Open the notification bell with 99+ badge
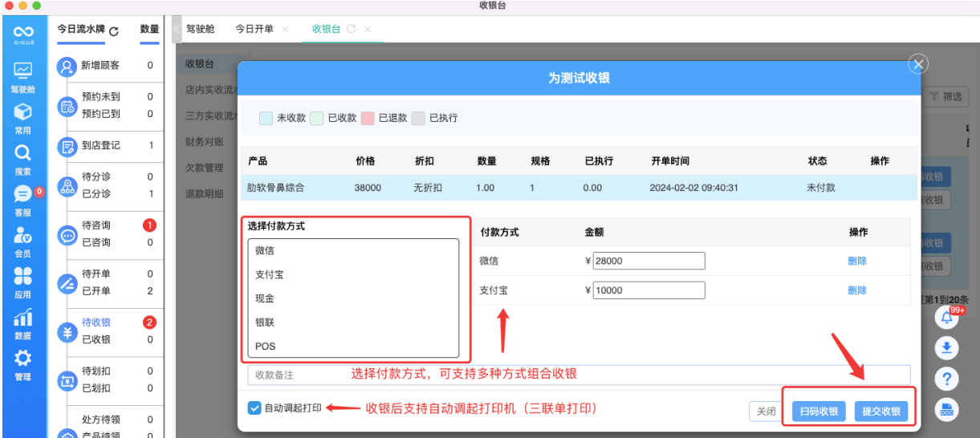 (x=947, y=318)
